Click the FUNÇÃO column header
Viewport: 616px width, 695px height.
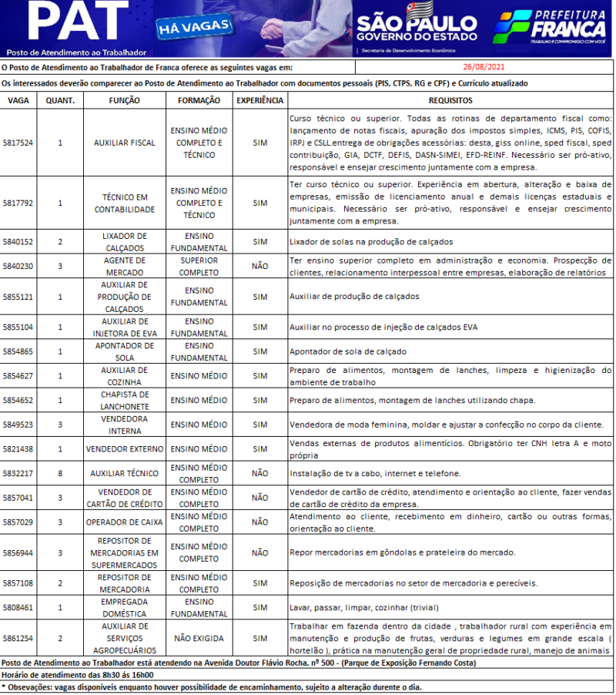[125, 101]
